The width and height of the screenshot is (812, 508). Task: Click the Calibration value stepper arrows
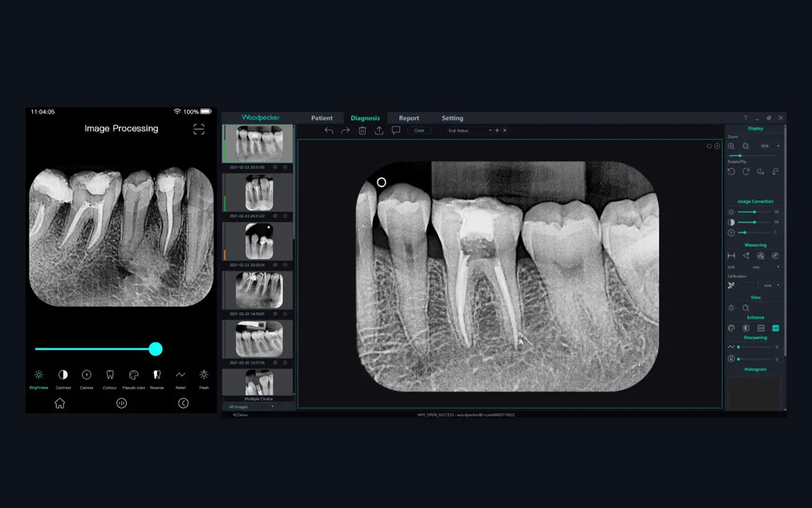click(x=758, y=286)
